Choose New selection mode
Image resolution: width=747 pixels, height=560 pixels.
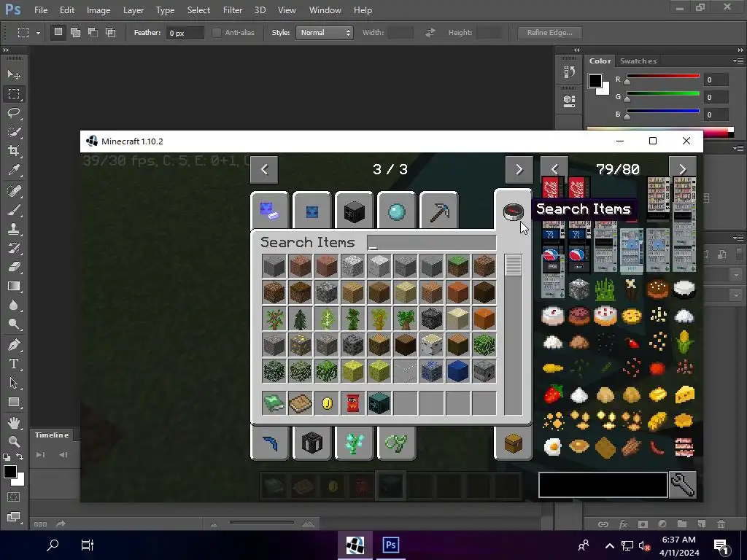[x=58, y=32]
